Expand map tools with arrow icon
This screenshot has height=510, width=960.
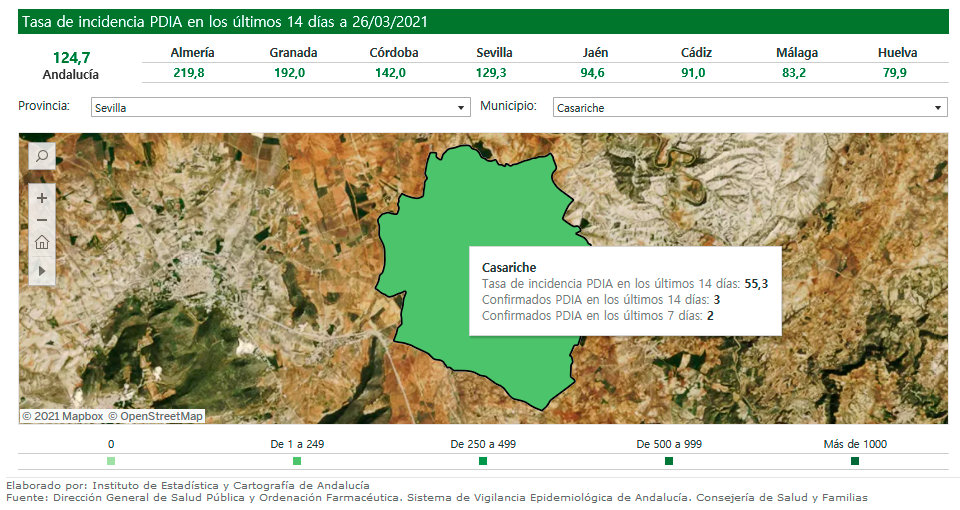[42, 270]
